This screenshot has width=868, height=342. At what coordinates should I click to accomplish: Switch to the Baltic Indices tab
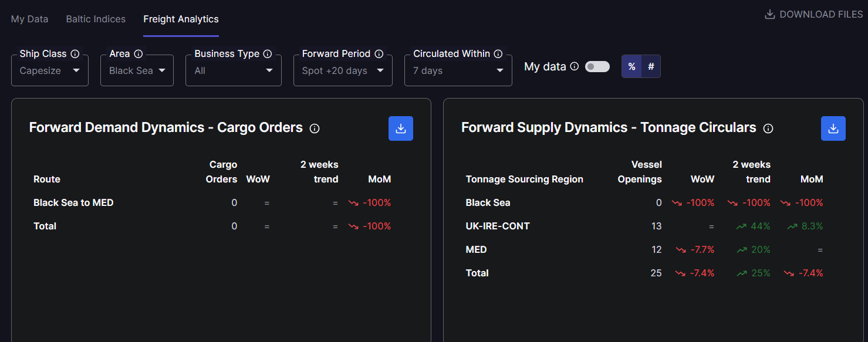pyautogui.click(x=96, y=19)
